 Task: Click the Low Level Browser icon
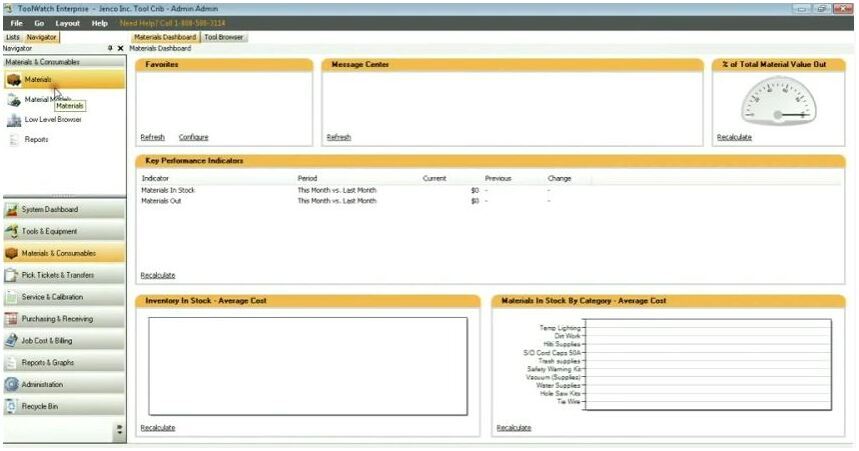pos(14,120)
